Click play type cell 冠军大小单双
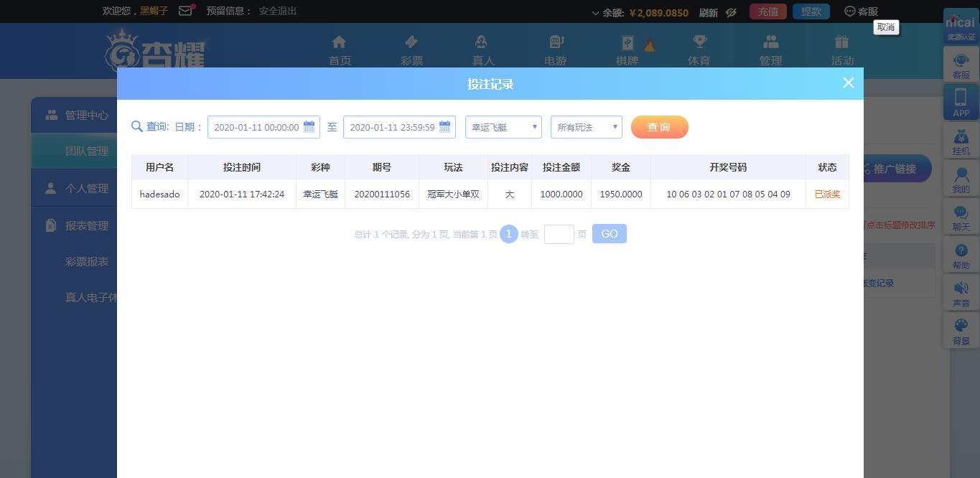The height and width of the screenshot is (478, 980). 453,194
